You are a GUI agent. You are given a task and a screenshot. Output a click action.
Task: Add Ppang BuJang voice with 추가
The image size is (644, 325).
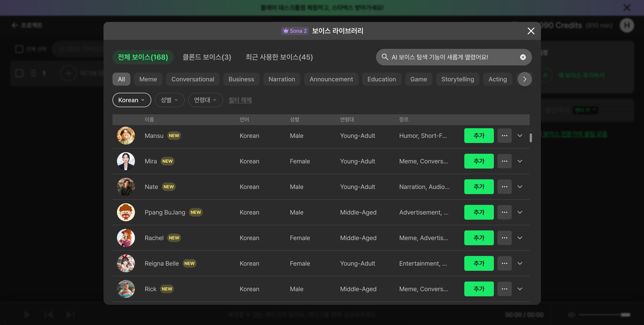(x=478, y=212)
